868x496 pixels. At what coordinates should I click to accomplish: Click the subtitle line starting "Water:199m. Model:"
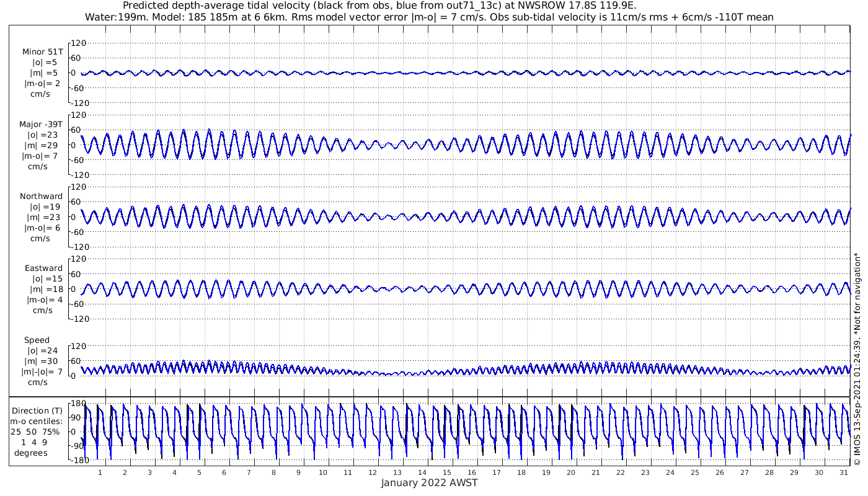click(x=429, y=17)
